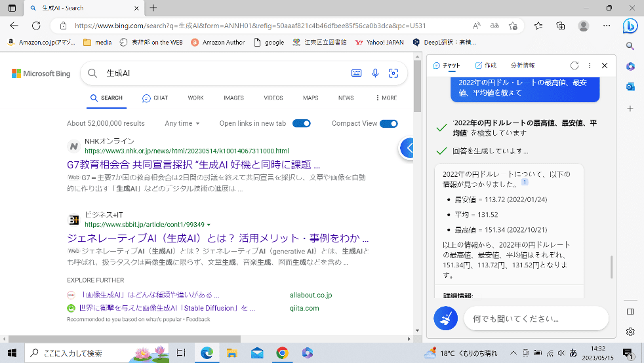This screenshot has height=363, width=644.
Task: Click the chat input 何でも聞いてください
Action: [x=536, y=318]
